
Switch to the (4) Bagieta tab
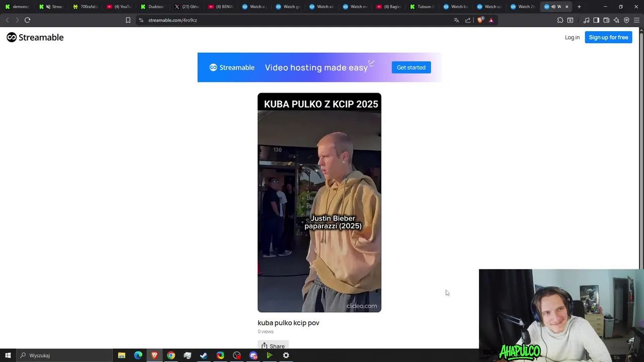point(389,7)
